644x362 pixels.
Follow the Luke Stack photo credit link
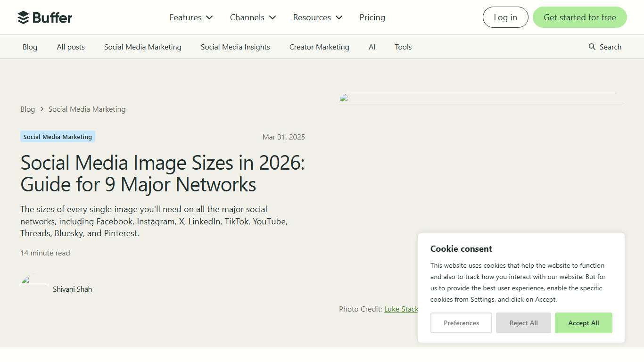(x=401, y=309)
